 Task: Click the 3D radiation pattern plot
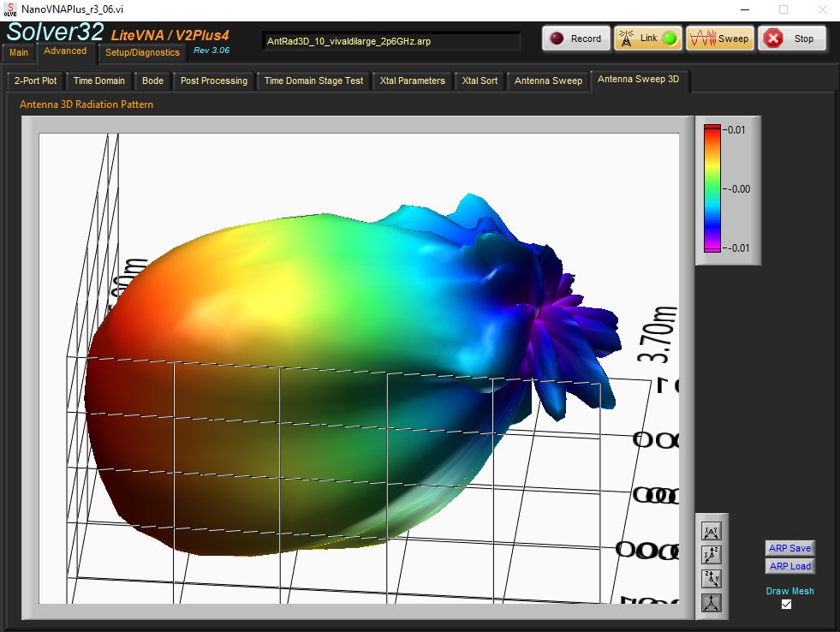click(x=359, y=368)
